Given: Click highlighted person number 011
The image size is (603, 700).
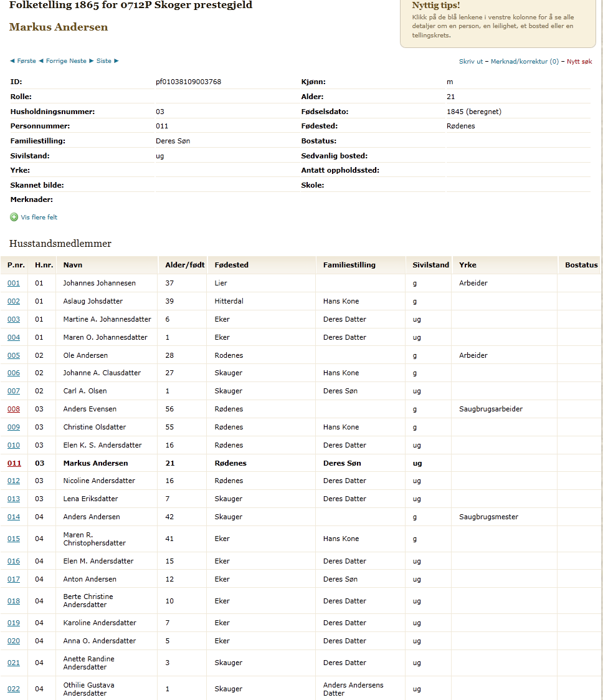Looking at the screenshot, I should pos(14,463).
